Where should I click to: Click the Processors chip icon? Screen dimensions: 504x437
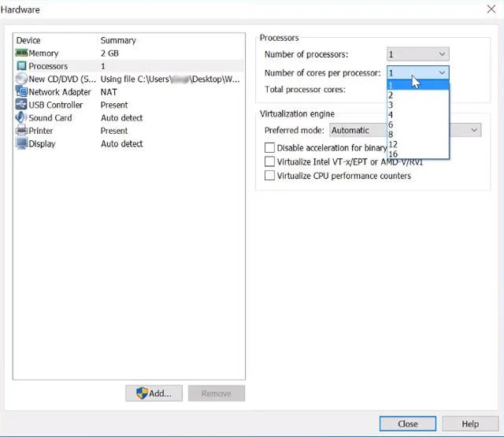[21, 66]
